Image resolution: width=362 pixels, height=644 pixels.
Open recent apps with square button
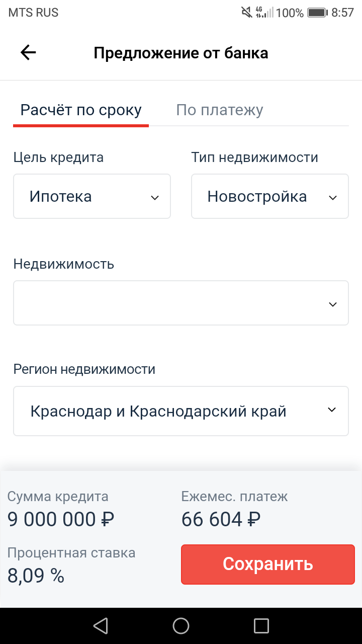click(261, 625)
